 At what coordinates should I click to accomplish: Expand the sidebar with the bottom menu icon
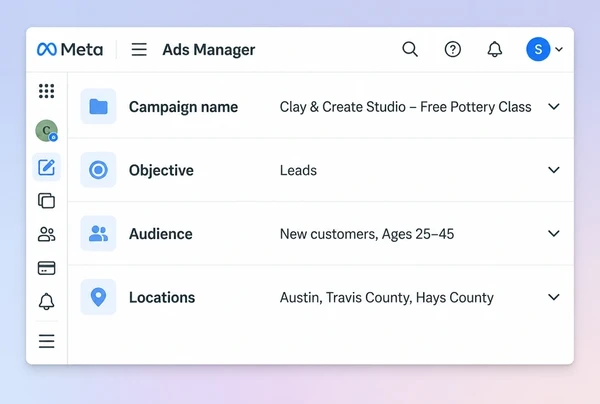(x=46, y=341)
